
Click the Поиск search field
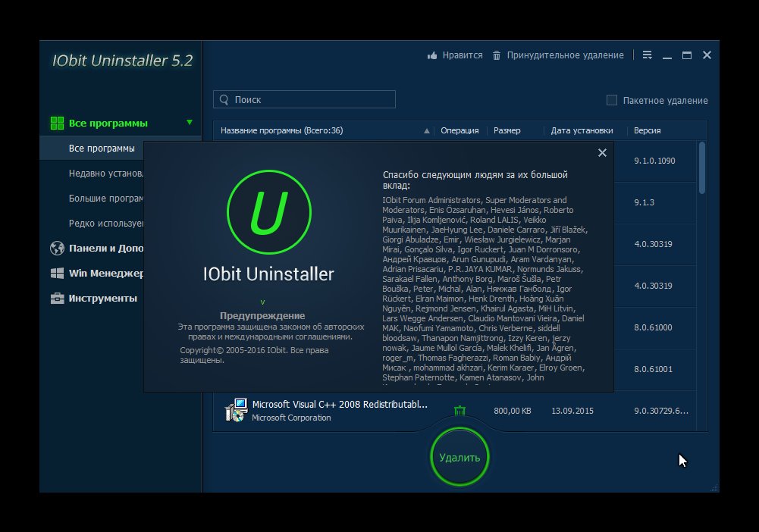pyautogui.click(x=305, y=99)
